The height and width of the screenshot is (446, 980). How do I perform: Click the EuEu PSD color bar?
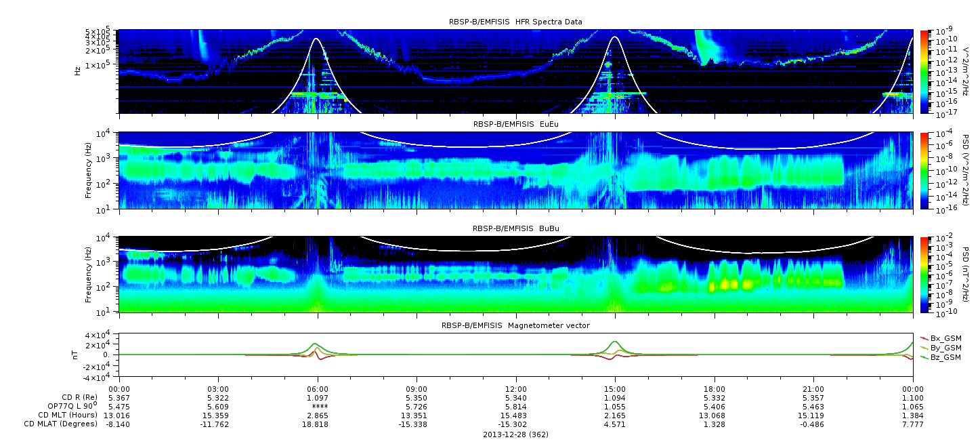click(924, 170)
